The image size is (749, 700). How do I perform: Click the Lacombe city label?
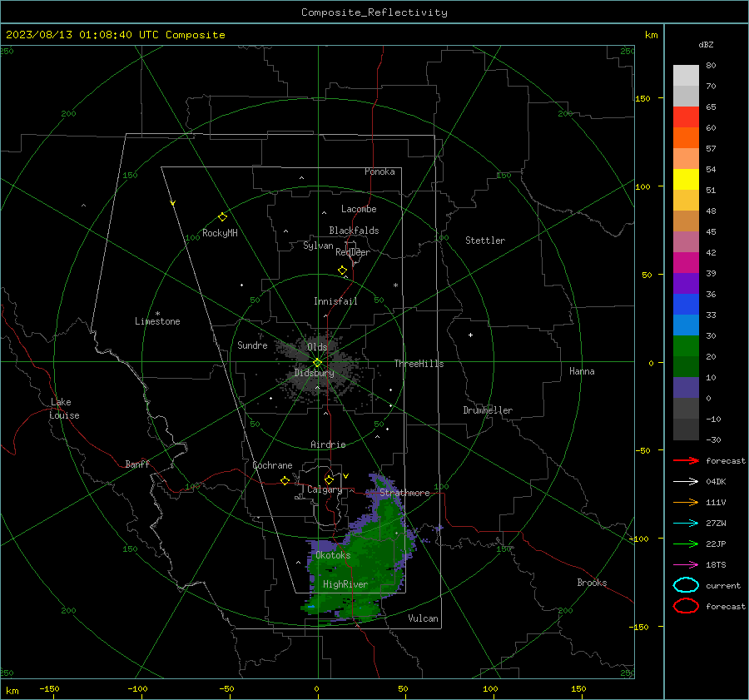pyautogui.click(x=359, y=209)
